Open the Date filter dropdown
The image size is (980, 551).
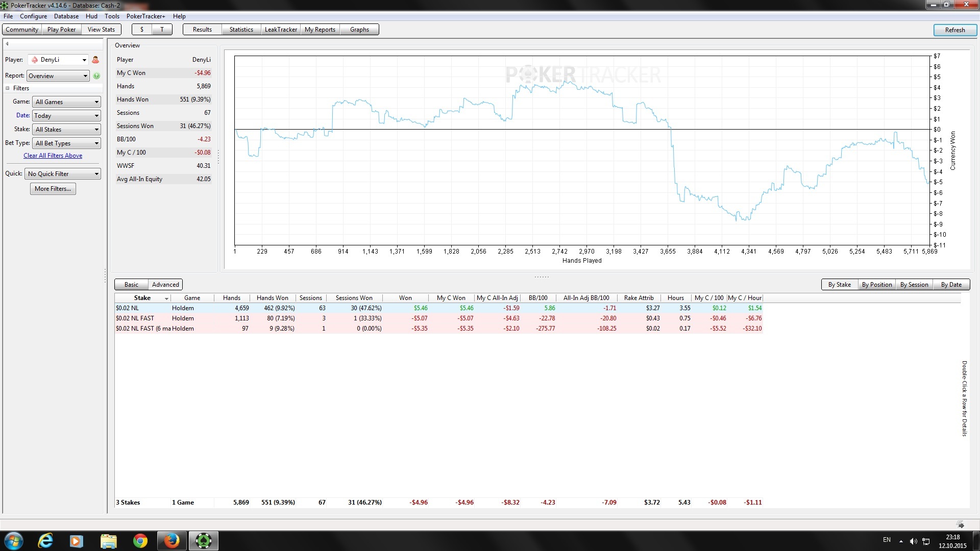click(66, 116)
